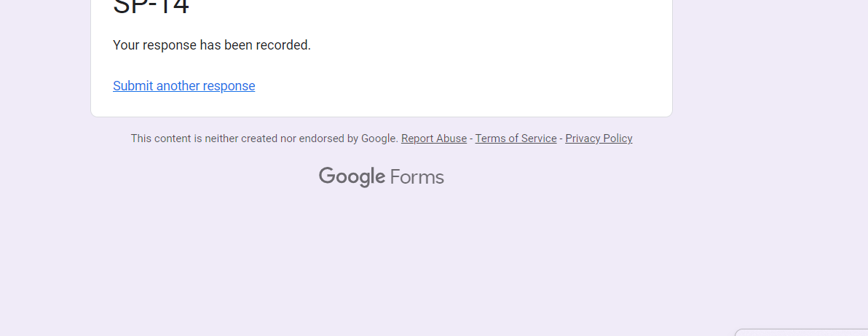Open the Privacy Policy link
This screenshot has width=868, height=336.
click(x=599, y=138)
